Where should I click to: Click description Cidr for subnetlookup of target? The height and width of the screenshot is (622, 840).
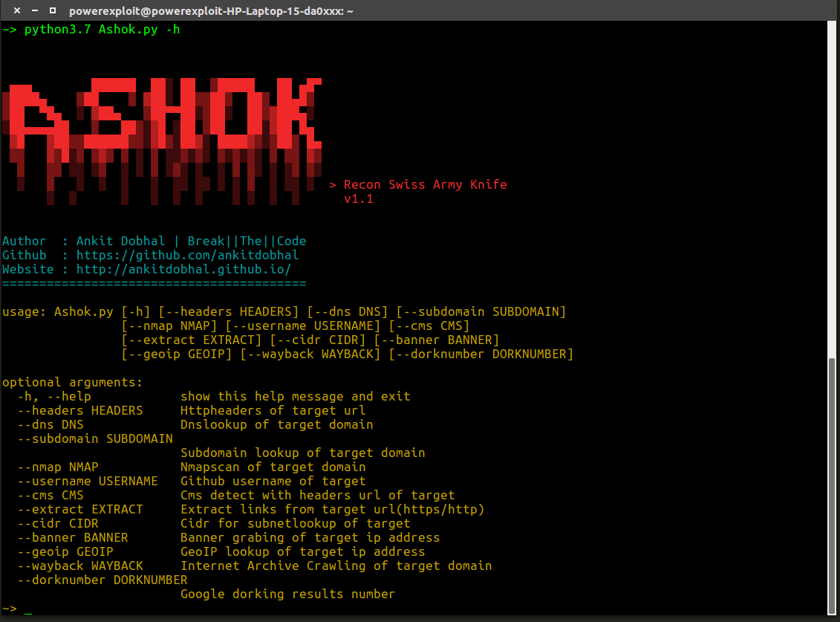pos(295,523)
